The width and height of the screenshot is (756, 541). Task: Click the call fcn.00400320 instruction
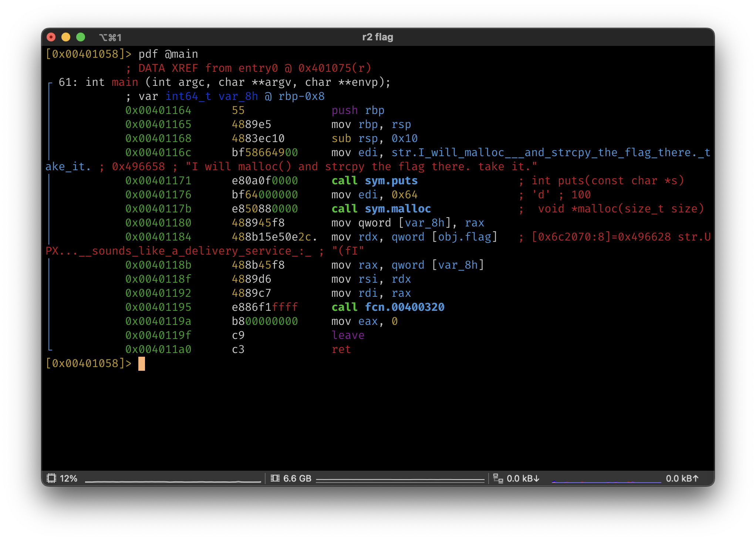point(388,307)
